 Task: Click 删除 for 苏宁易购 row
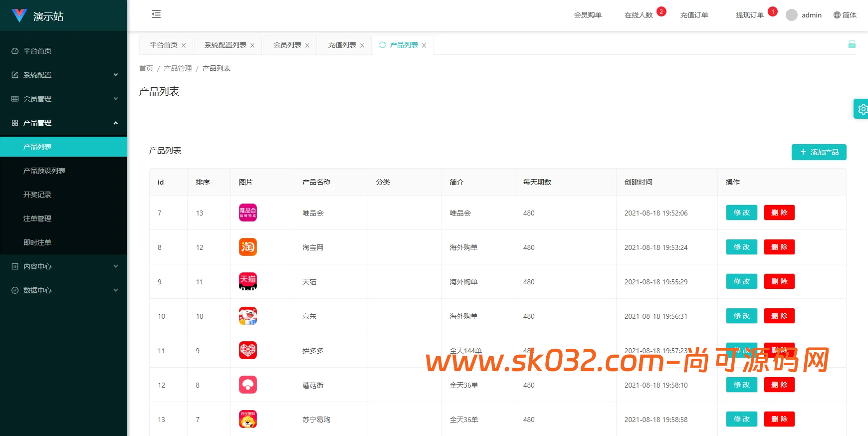779,419
